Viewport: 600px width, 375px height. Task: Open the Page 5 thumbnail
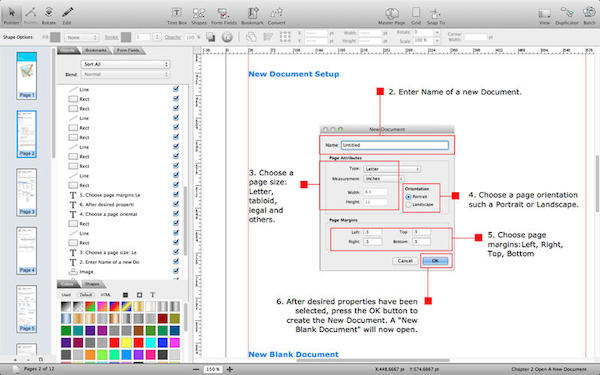[26, 309]
